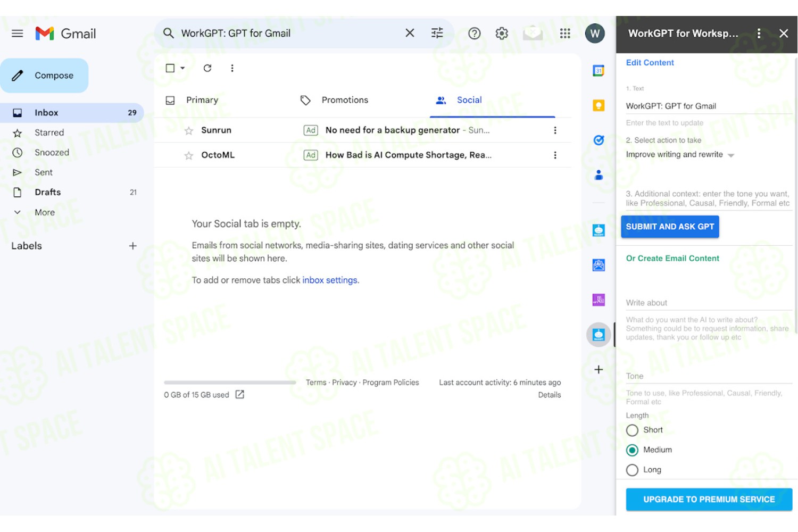Select the Short length option

coord(632,430)
